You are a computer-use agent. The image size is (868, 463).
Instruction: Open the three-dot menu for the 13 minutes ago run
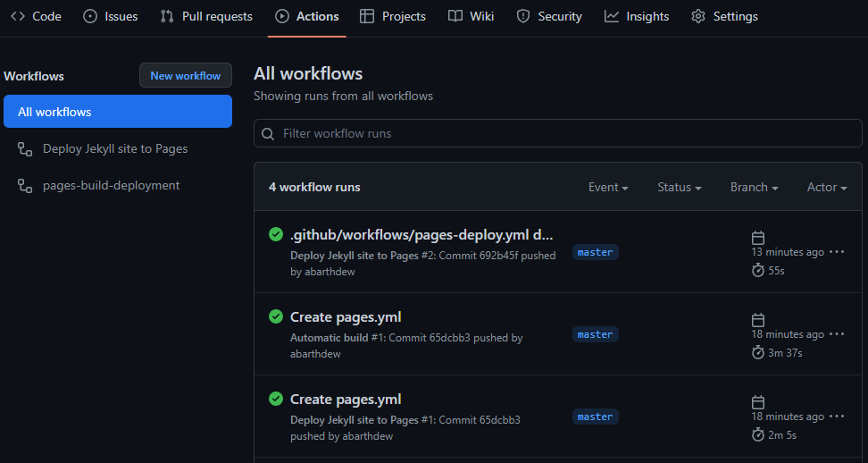(x=837, y=252)
